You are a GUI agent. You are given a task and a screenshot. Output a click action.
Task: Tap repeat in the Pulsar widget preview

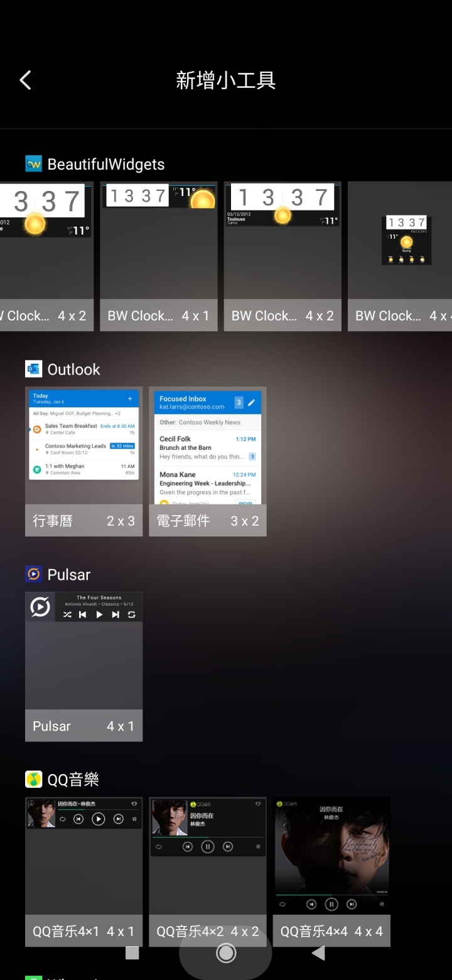131,615
